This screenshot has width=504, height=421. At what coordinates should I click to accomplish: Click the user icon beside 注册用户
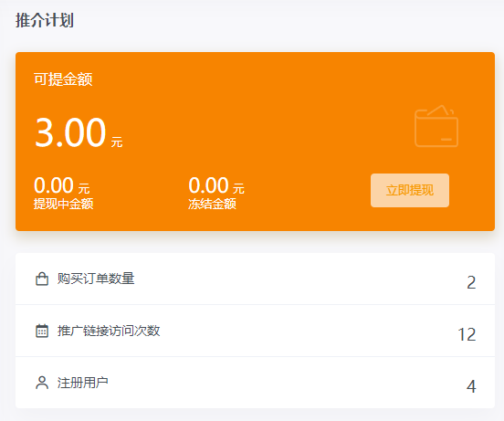tap(42, 383)
